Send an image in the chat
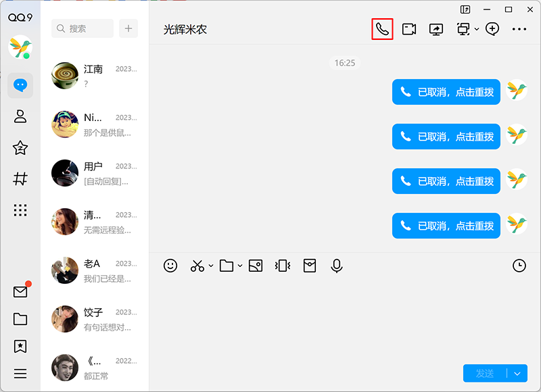The image size is (541, 392). (x=255, y=266)
